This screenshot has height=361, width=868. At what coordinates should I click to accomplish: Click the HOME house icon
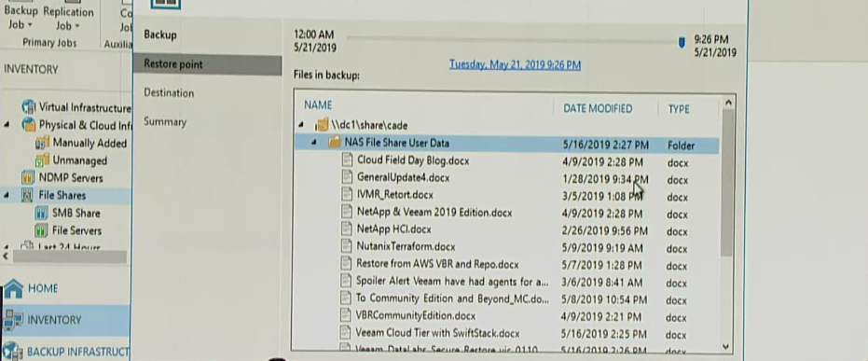(13, 288)
